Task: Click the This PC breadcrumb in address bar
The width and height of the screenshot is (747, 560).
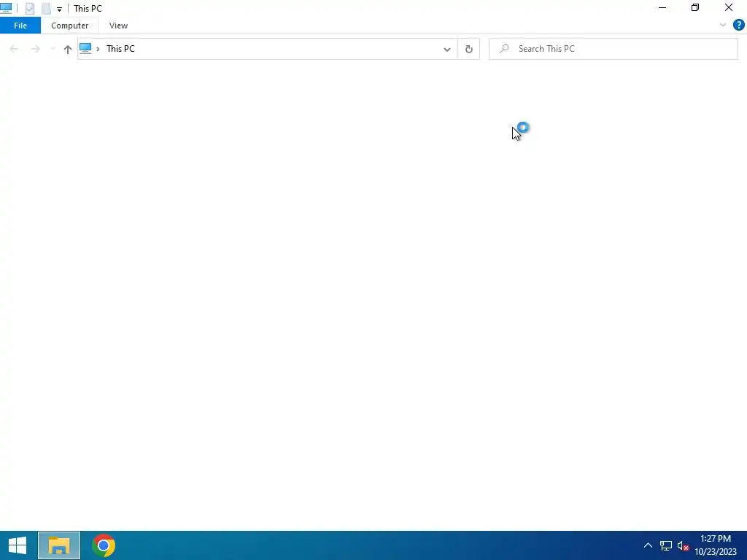Action: pyautogui.click(x=120, y=49)
